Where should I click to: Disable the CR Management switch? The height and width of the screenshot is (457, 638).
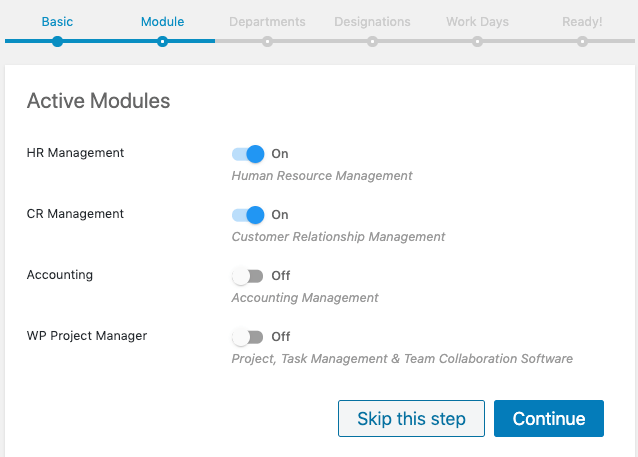click(x=248, y=215)
